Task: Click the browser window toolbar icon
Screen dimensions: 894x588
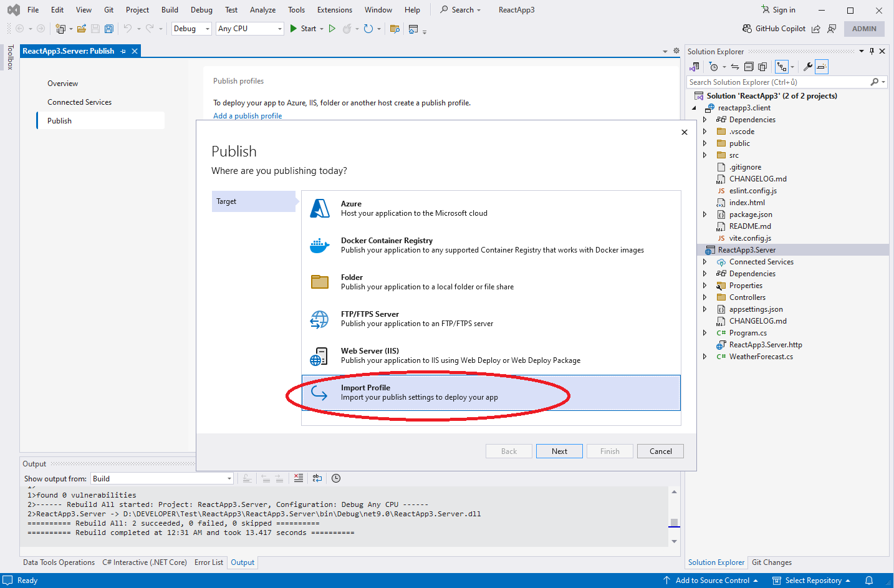Action: point(413,29)
